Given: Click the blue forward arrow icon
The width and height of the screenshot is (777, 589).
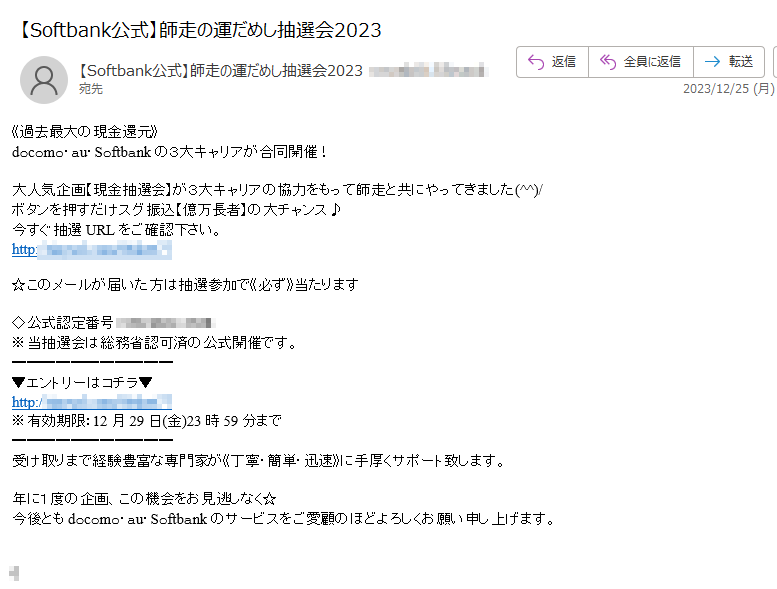Looking at the screenshot, I should click(x=712, y=62).
